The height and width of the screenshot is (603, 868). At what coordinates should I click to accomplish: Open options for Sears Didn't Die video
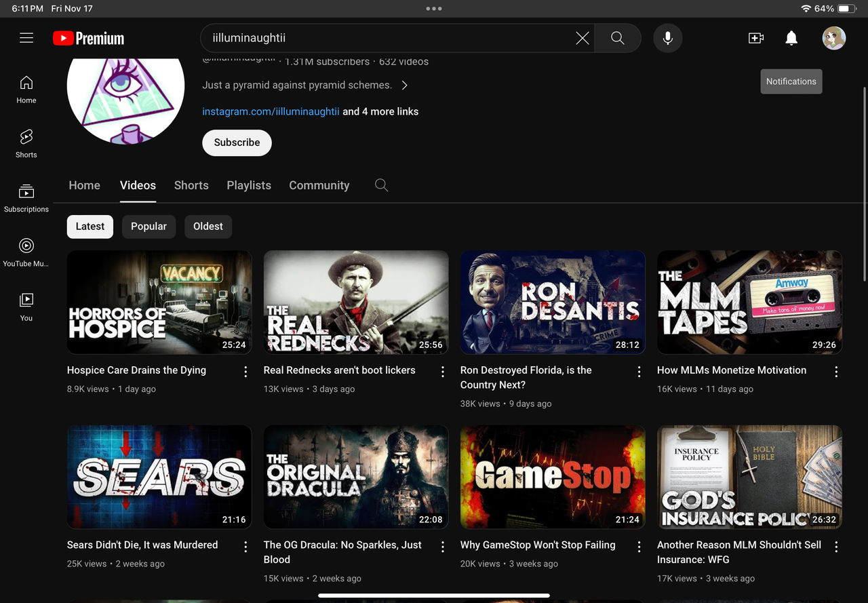click(x=245, y=547)
